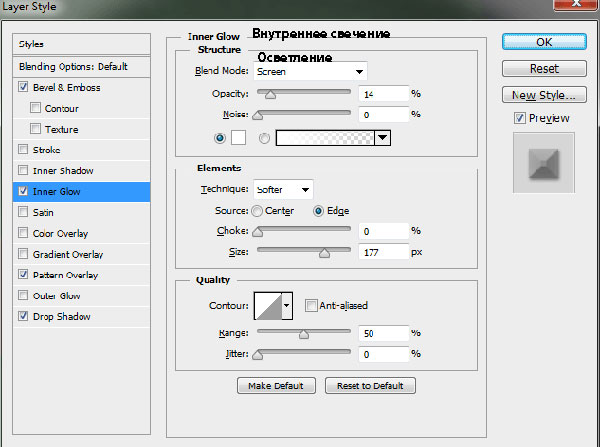
Task: Disable the Bevel & Emboss effect
Action: [x=23, y=88]
